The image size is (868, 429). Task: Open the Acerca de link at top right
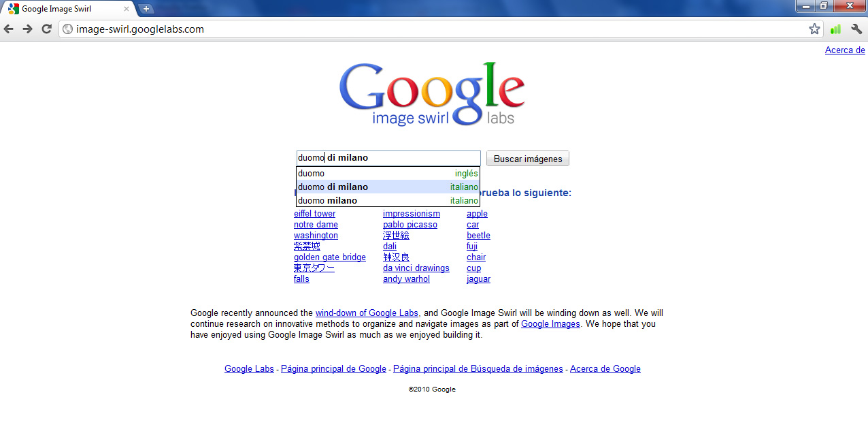pos(845,50)
